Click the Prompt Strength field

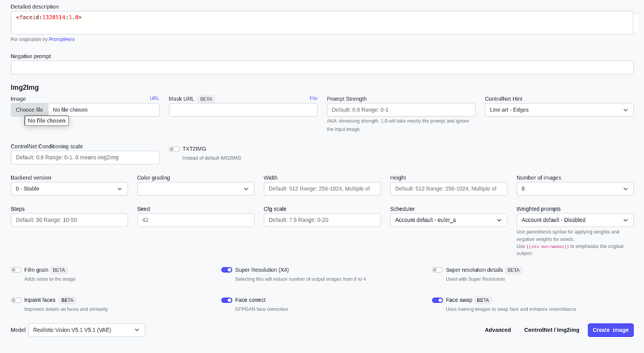click(x=401, y=110)
